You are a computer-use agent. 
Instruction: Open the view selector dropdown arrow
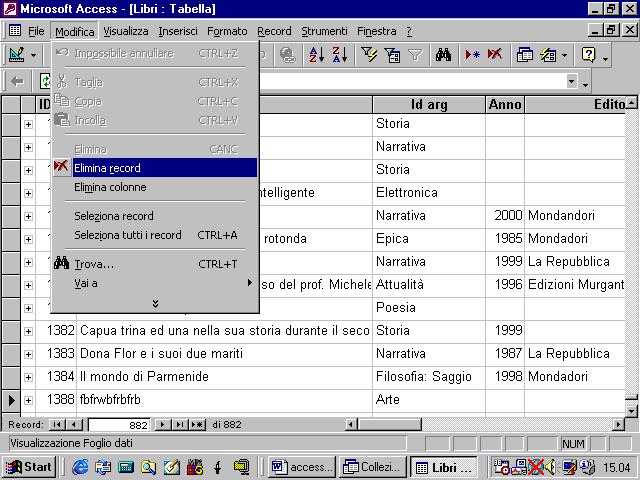[x=33, y=56]
